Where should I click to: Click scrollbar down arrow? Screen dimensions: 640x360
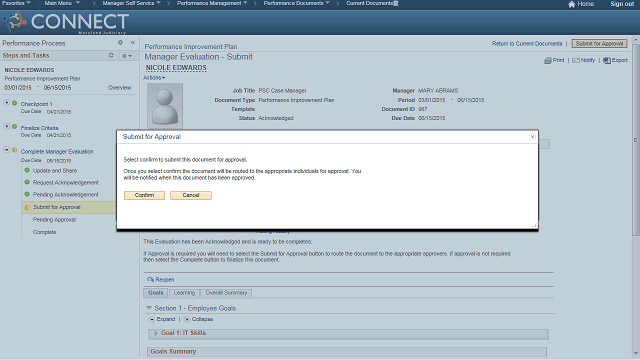(636, 353)
